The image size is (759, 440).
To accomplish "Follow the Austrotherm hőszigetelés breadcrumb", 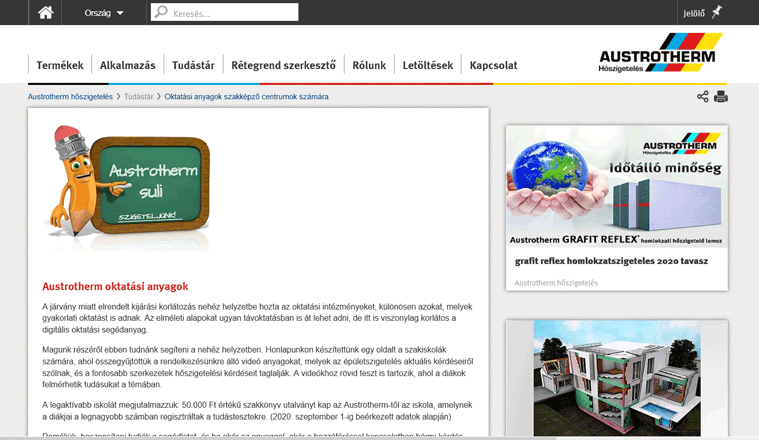I will 70,97.
